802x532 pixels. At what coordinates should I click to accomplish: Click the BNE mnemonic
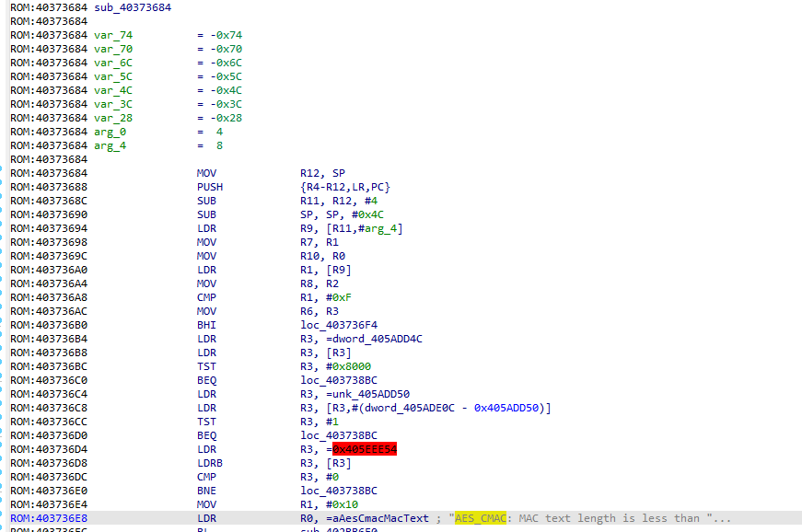206,491
